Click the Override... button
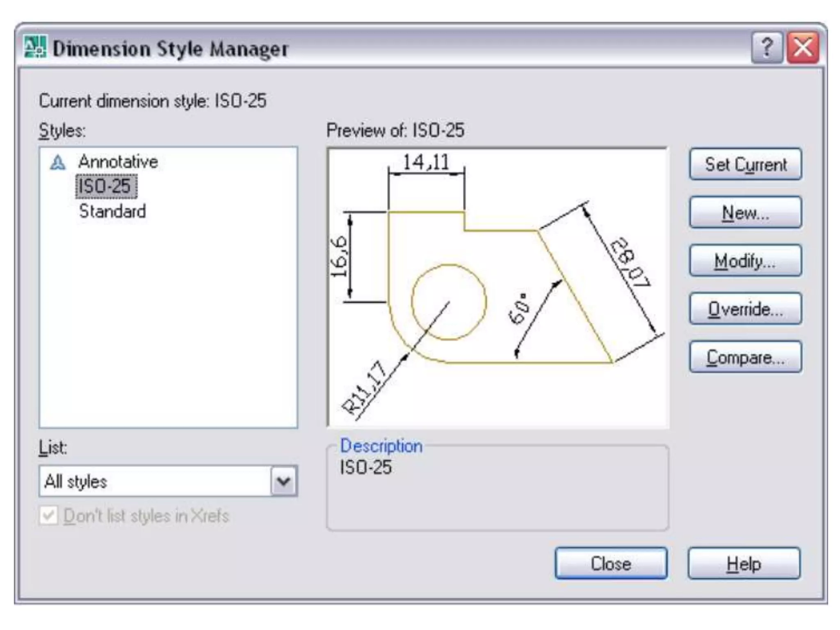 click(x=745, y=309)
